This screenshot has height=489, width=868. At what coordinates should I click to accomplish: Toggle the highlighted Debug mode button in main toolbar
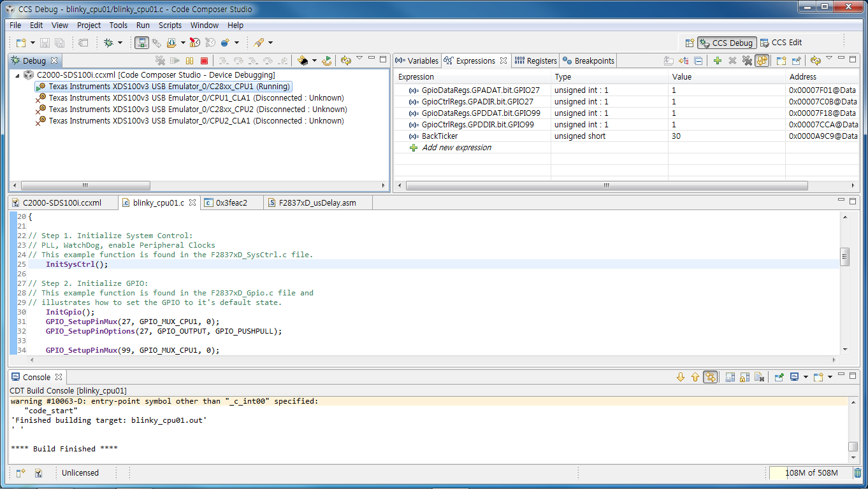[x=141, y=43]
